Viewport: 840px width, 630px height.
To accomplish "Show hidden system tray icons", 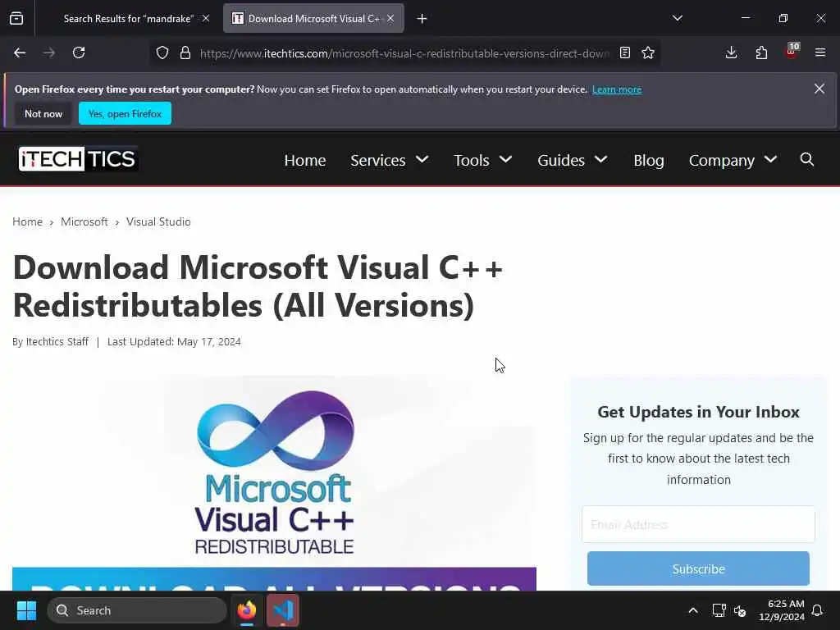I will pyautogui.click(x=692, y=610).
